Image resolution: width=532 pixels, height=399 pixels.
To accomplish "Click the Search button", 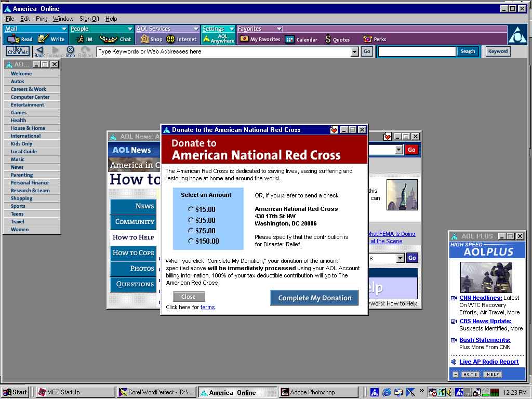I will tap(468, 51).
